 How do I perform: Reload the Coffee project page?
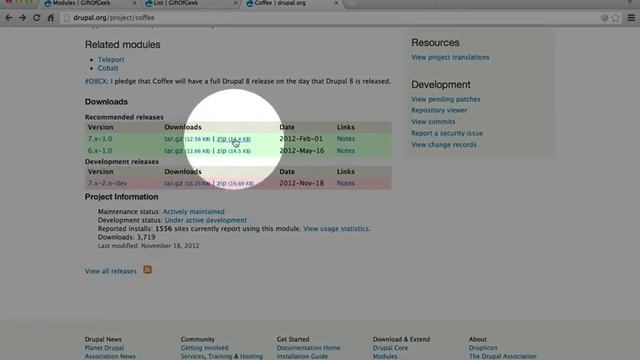(x=37, y=18)
